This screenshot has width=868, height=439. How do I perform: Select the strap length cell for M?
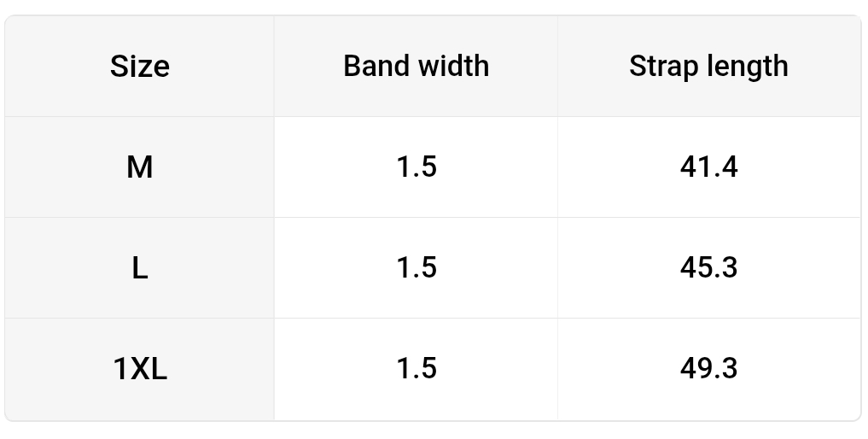(x=708, y=167)
